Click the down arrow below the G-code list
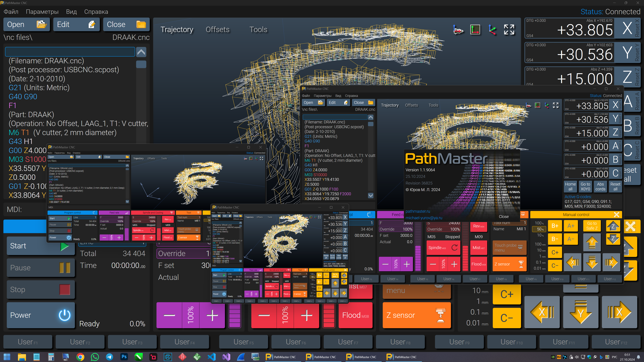 pos(370,196)
